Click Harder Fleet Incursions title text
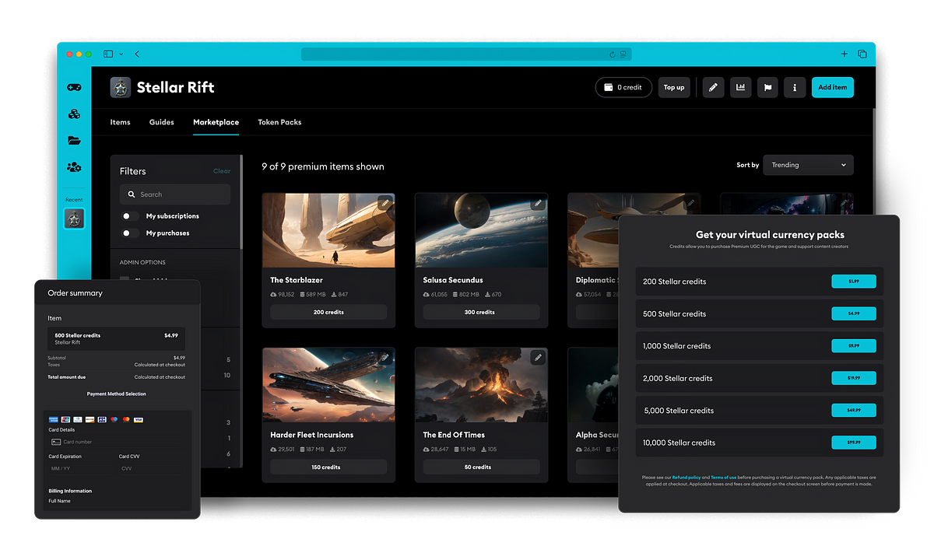Screen dimensions: 934x560 [312, 435]
